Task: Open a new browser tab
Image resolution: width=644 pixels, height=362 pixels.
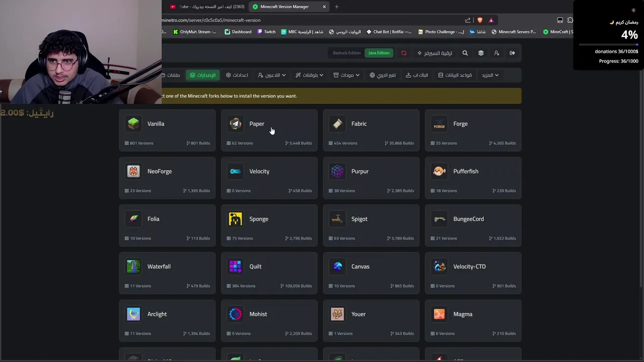Action: [337, 7]
